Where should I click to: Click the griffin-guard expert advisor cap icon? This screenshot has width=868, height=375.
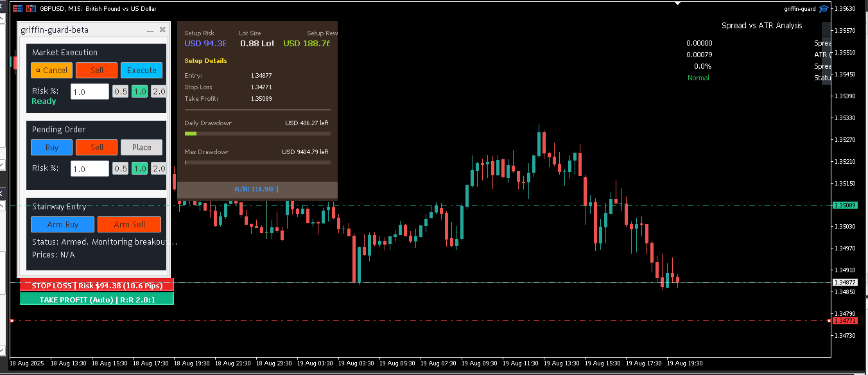(x=824, y=9)
